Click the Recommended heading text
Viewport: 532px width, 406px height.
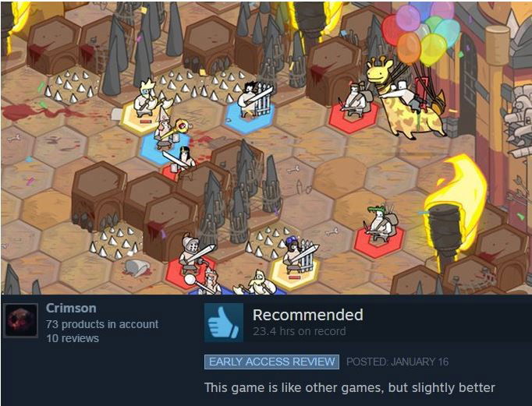click(307, 315)
